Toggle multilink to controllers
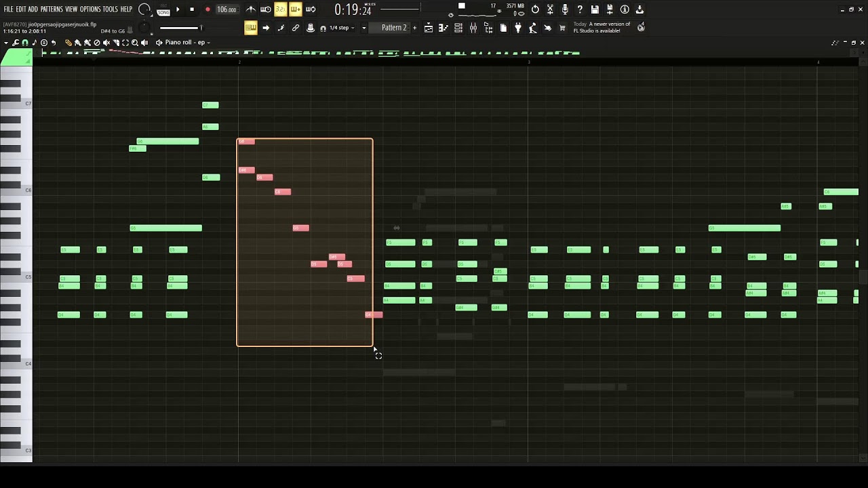The height and width of the screenshot is (488, 868). pyautogui.click(x=296, y=28)
